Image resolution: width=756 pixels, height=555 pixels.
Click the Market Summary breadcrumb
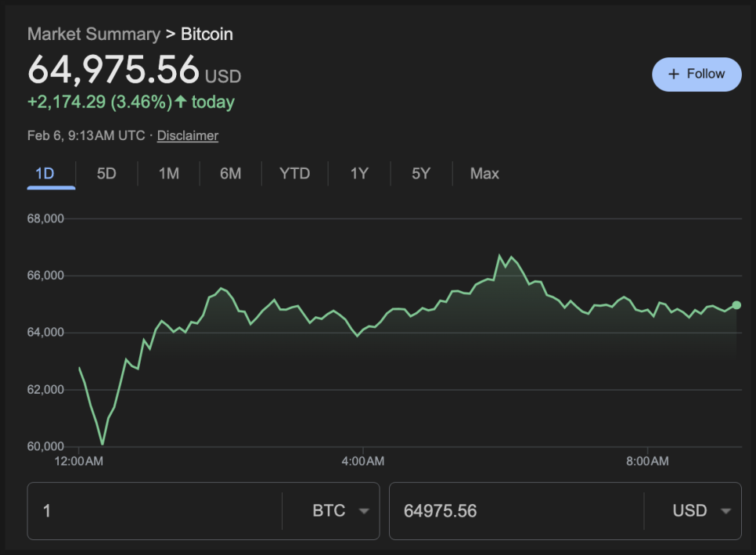pyautogui.click(x=93, y=34)
